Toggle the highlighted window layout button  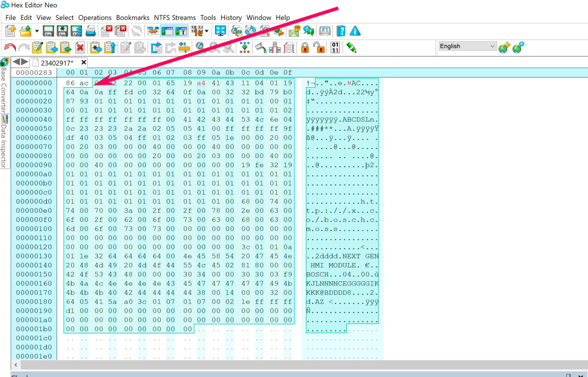[167, 31]
